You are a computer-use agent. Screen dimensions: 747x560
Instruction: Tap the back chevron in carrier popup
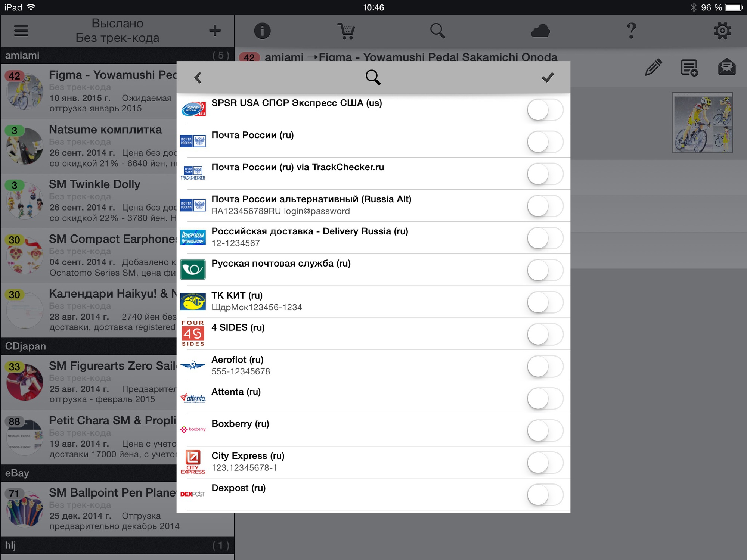[198, 78]
